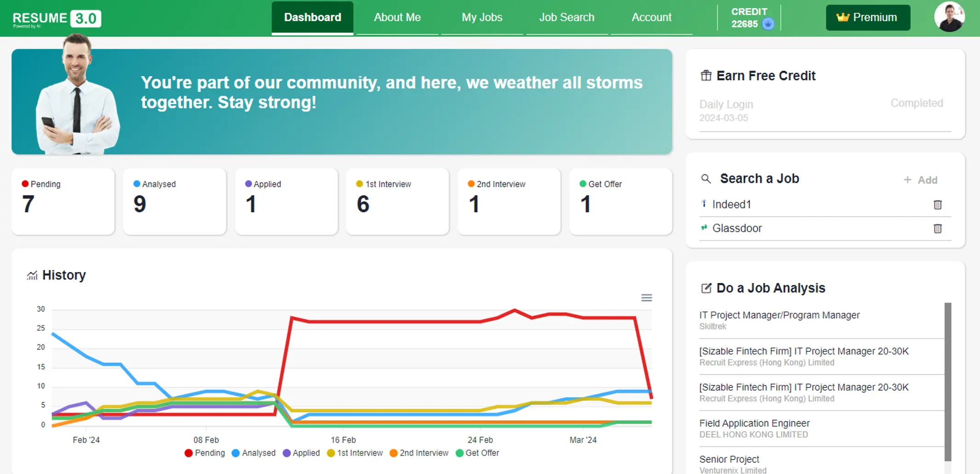Click the gift icon beside Earn Free Credit
The height and width of the screenshot is (474, 980).
click(x=706, y=76)
